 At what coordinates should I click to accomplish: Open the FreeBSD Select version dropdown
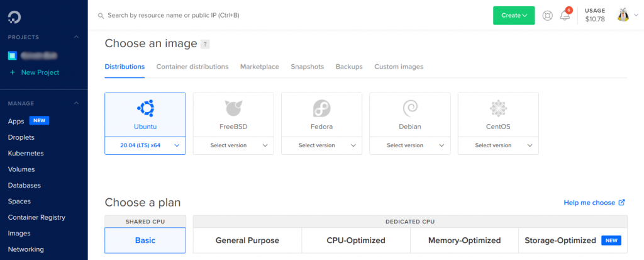[233, 145]
